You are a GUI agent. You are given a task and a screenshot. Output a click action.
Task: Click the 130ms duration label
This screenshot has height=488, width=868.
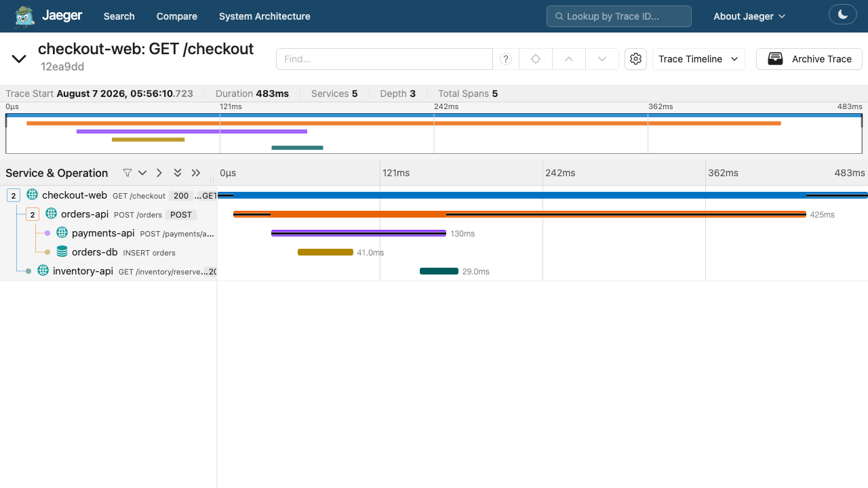(x=462, y=234)
